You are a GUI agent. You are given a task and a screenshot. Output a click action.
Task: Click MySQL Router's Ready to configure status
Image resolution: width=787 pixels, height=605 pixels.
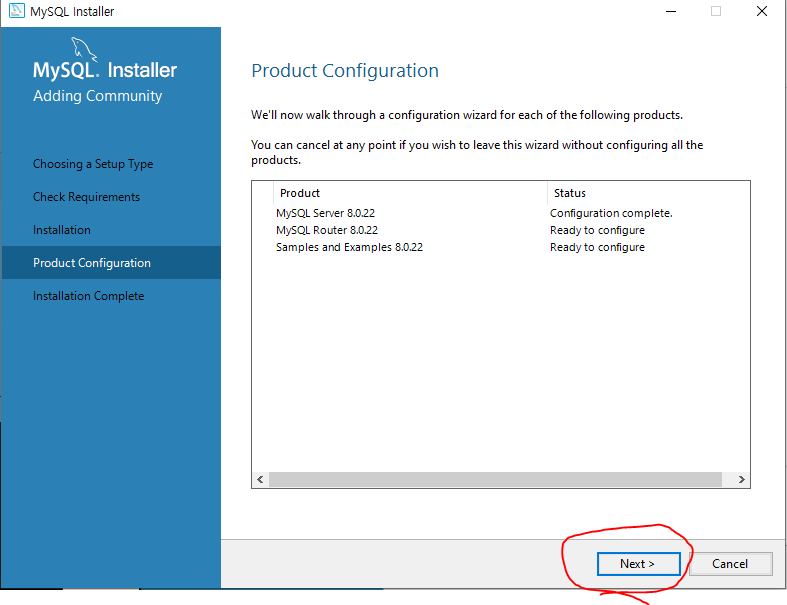(597, 230)
